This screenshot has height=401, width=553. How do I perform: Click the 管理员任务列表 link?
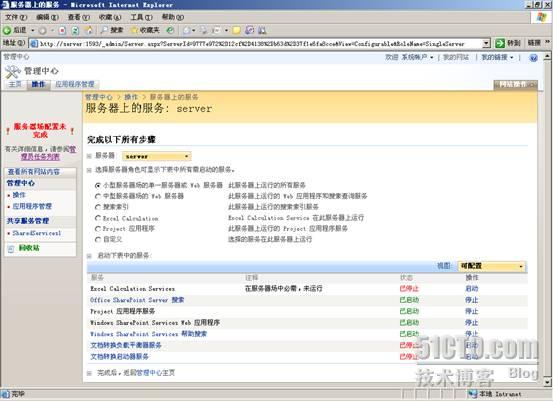(x=40, y=157)
